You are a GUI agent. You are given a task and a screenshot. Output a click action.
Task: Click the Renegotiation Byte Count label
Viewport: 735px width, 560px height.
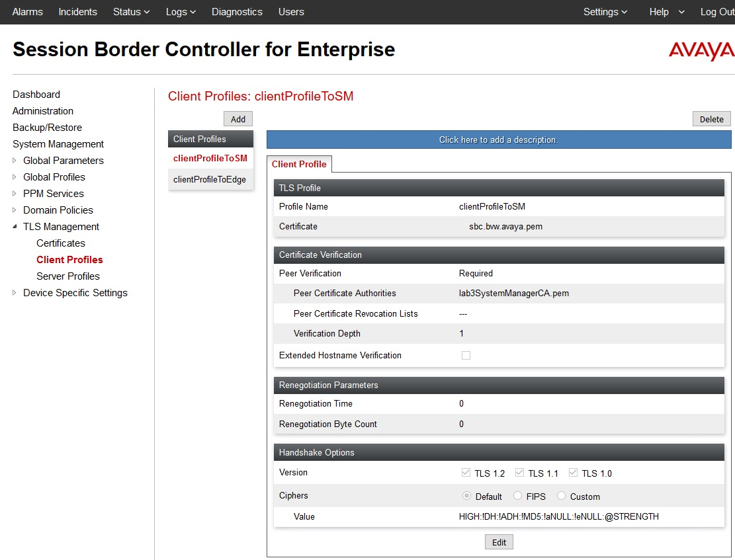pyautogui.click(x=327, y=424)
